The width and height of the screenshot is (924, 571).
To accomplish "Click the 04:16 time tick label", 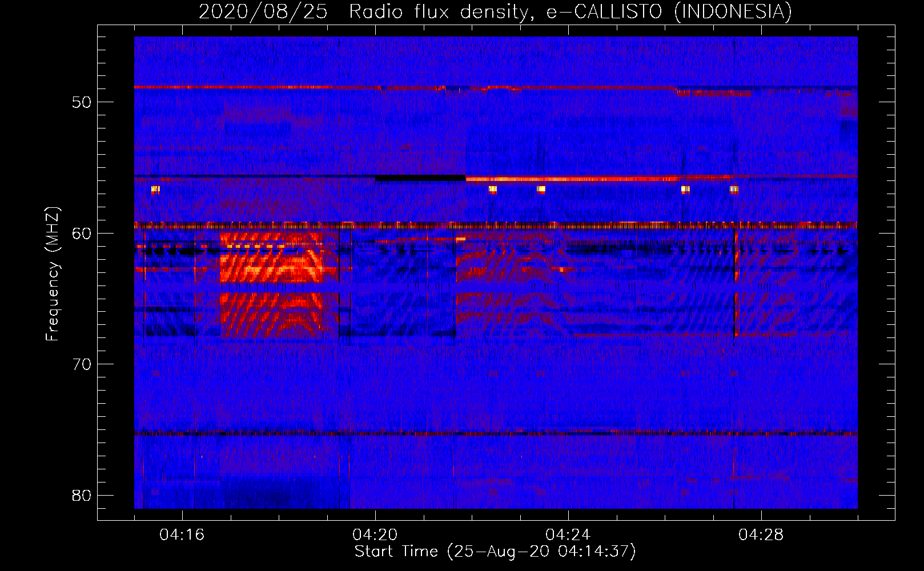I will [x=182, y=535].
